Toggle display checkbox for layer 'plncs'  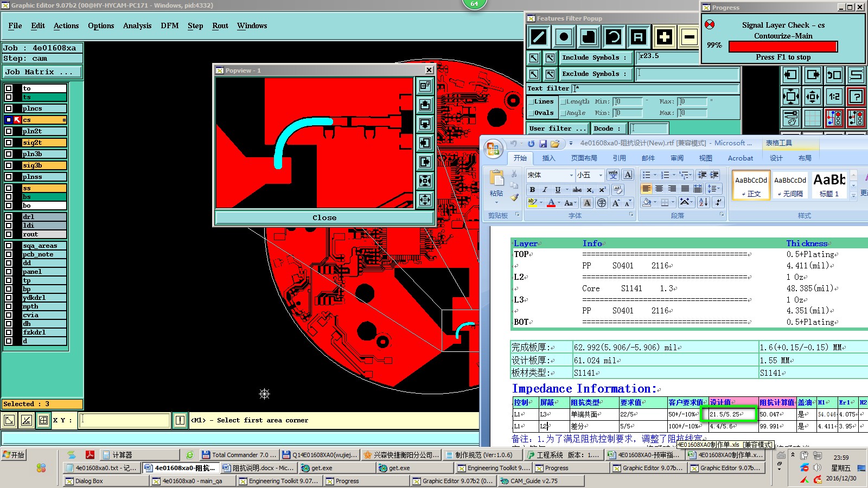point(9,108)
